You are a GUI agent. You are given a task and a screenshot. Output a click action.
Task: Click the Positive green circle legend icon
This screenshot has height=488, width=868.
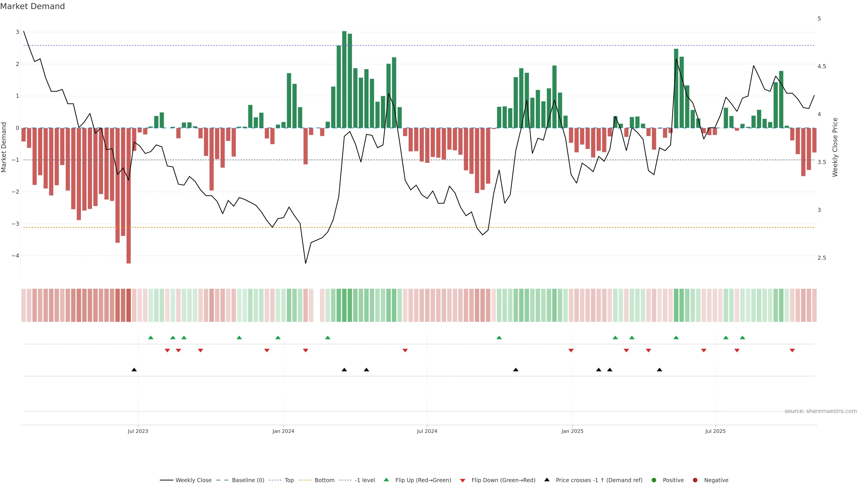tap(654, 480)
